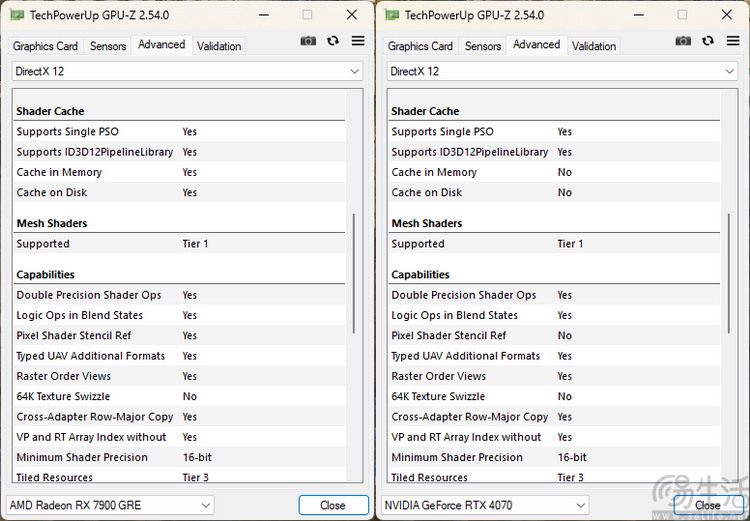Click scrollbar thumb in right window list
The image size is (750, 521).
[x=729, y=274]
